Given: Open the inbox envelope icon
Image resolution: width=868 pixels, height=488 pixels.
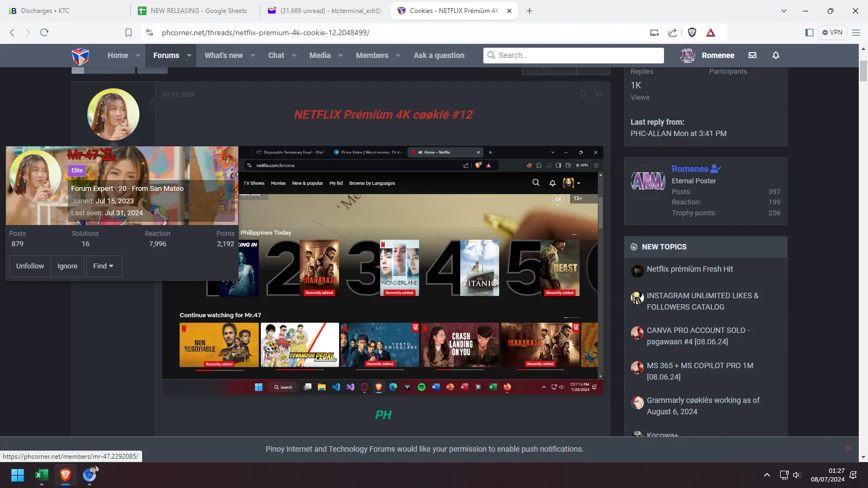Looking at the screenshot, I should coord(752,55).
